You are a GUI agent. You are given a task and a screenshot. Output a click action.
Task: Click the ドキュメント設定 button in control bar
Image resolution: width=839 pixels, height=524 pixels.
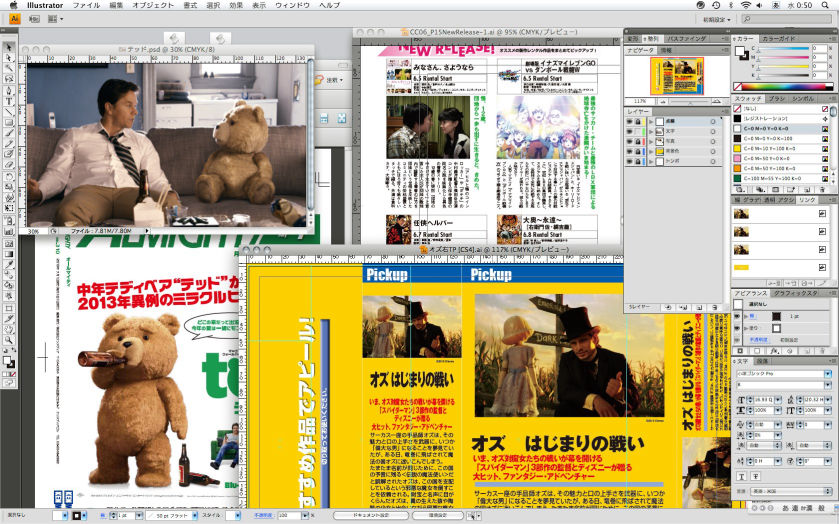pyautogui.click(x=370, y=515)
